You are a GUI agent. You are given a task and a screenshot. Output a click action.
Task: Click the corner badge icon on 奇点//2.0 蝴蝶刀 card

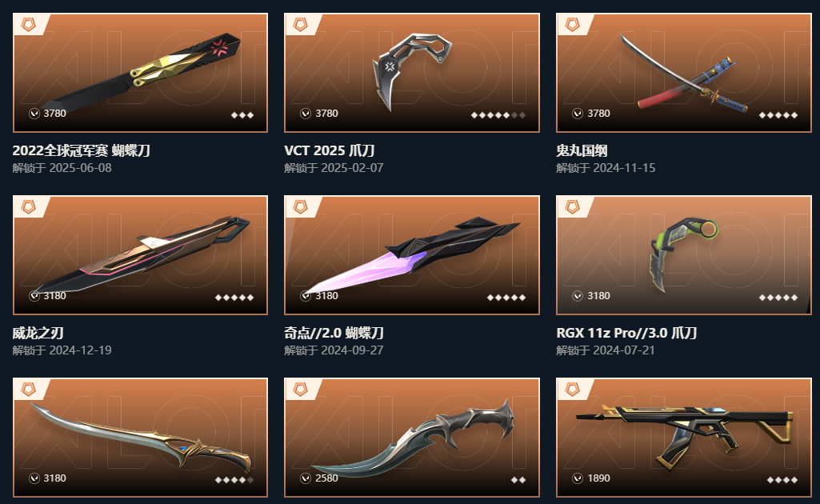tap(300, 207)
